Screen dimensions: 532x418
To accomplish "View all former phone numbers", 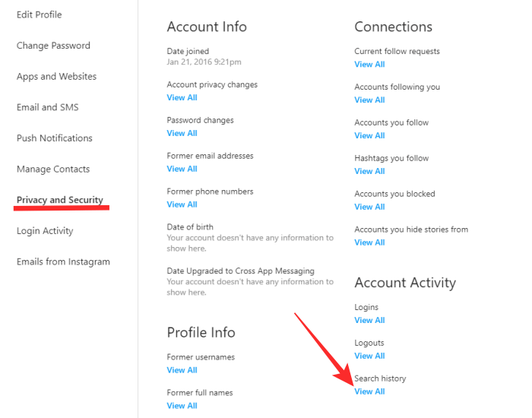I will point(182,204).
